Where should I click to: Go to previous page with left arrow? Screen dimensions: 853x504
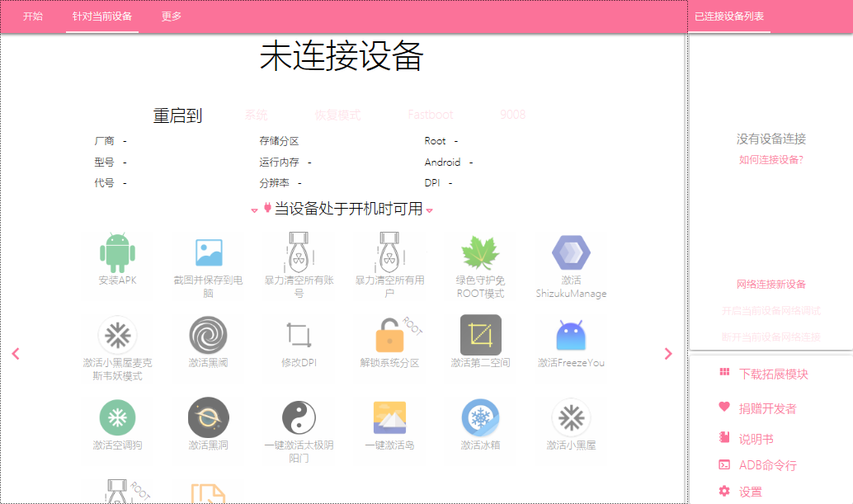pyautogui.click(x=16, y=353)
